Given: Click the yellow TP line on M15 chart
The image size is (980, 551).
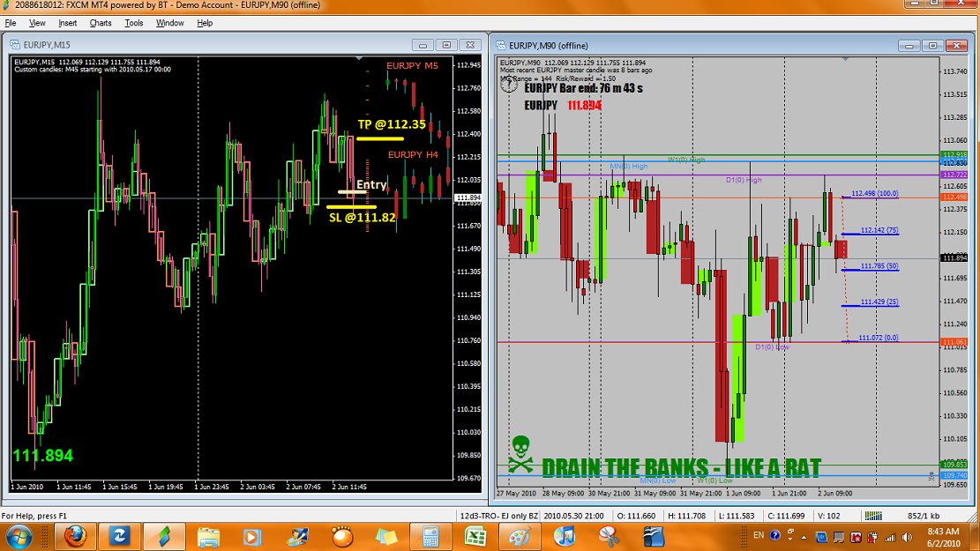Looking at the screenshot, I should (x=380, y=138).
